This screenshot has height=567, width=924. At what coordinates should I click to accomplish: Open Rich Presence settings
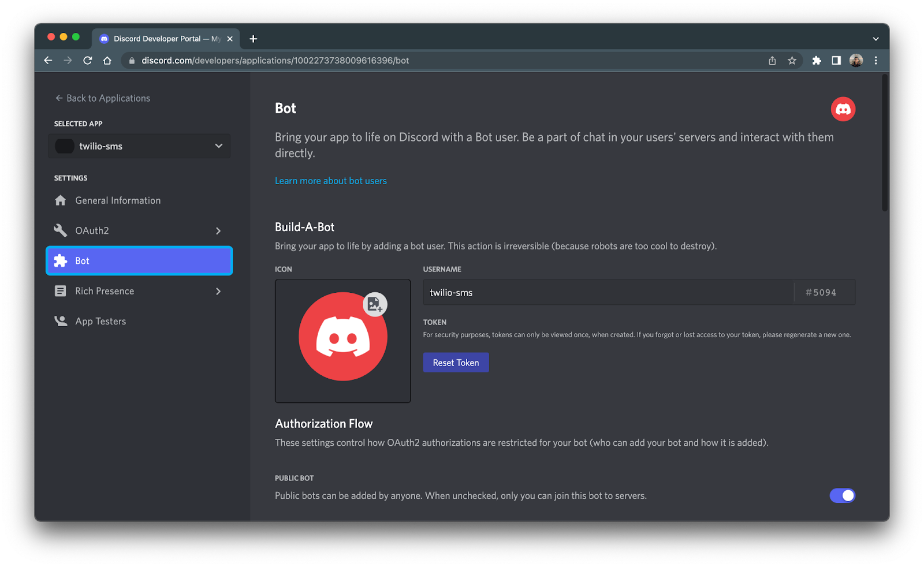[139, 291]
